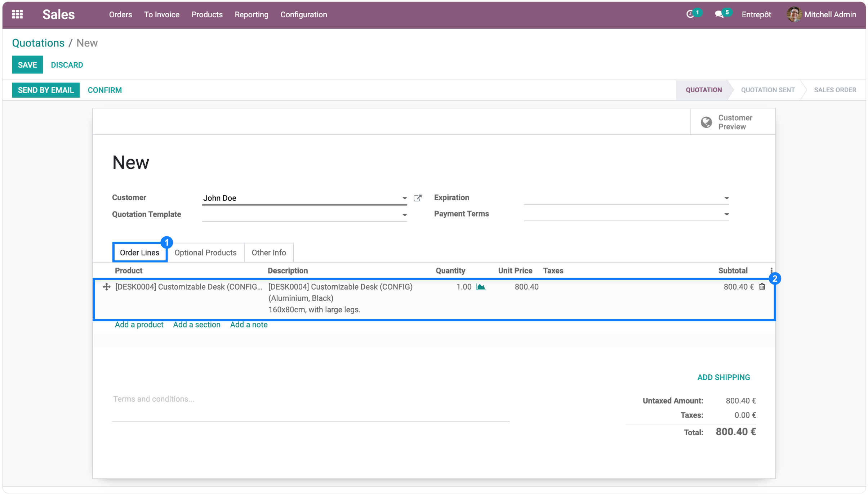The image size is (868, 495).
Task: Open the quantity forecast chart icon
Action: tap(481, 287)
